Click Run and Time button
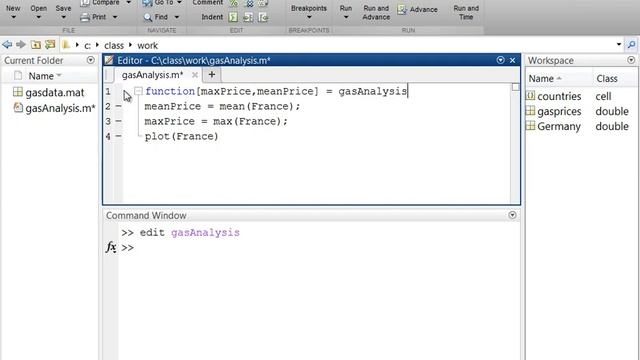Screen dimensions: 640x360 tap(466, 13)
